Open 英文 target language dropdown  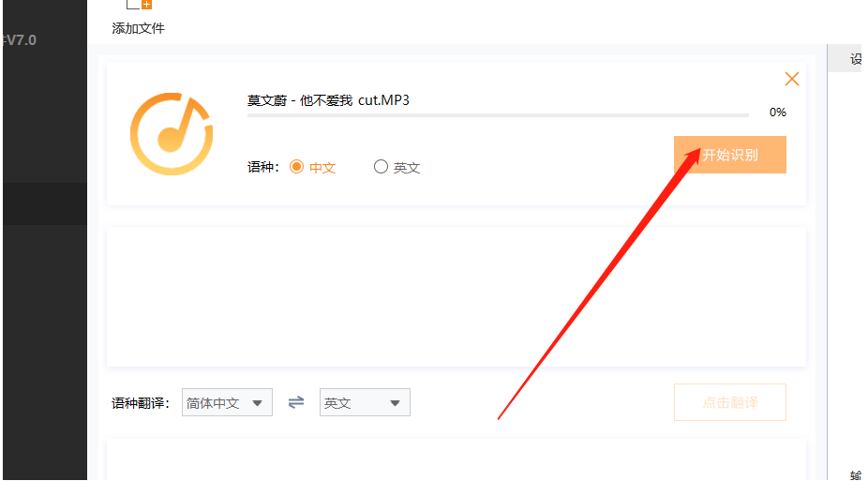[365, 402]
